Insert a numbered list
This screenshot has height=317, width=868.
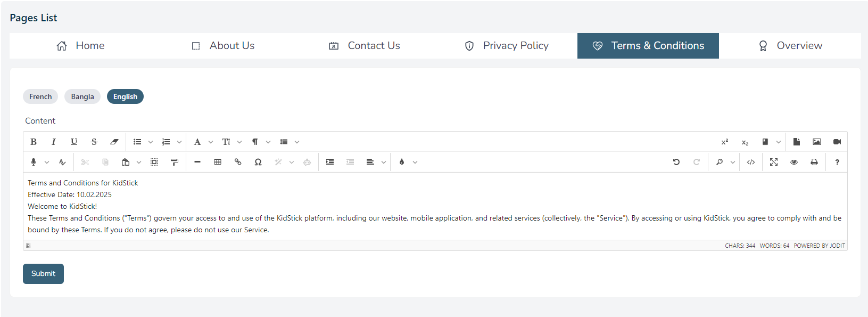coord(166,142)
